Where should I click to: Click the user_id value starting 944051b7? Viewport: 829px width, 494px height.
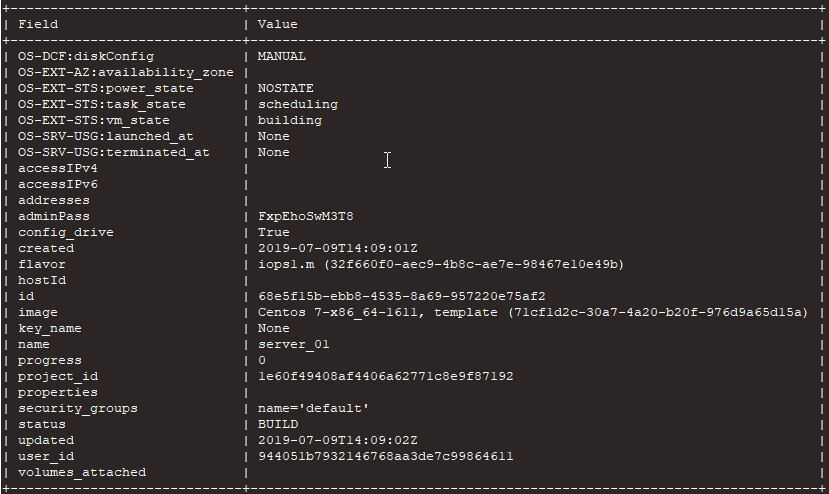point(386,456)
